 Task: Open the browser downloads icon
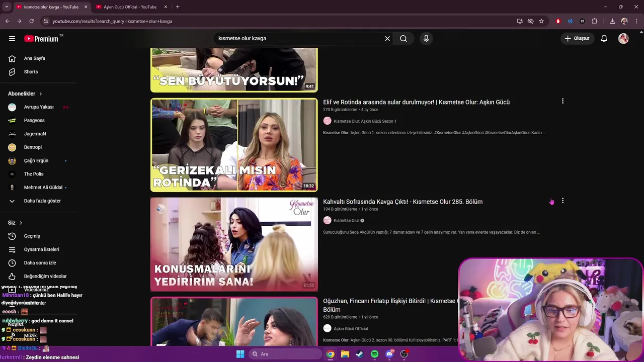coord(612,21)
